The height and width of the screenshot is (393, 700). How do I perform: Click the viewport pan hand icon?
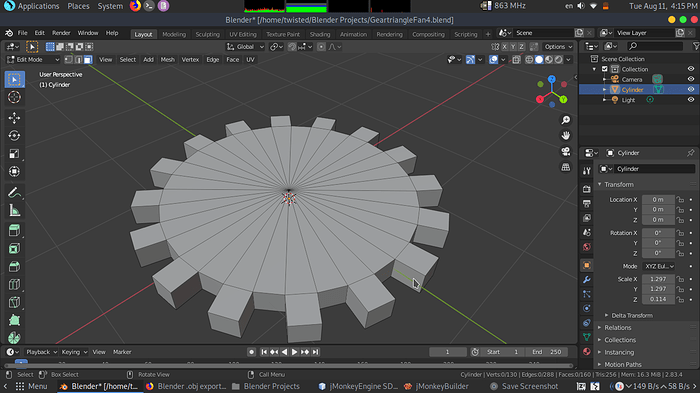(x=566, y=135)
